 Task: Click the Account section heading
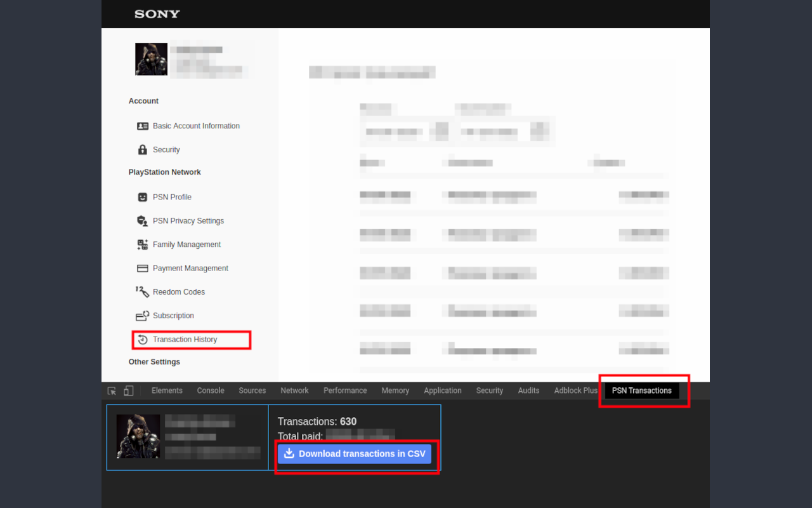pyautogui.click(x=143, y=101)
